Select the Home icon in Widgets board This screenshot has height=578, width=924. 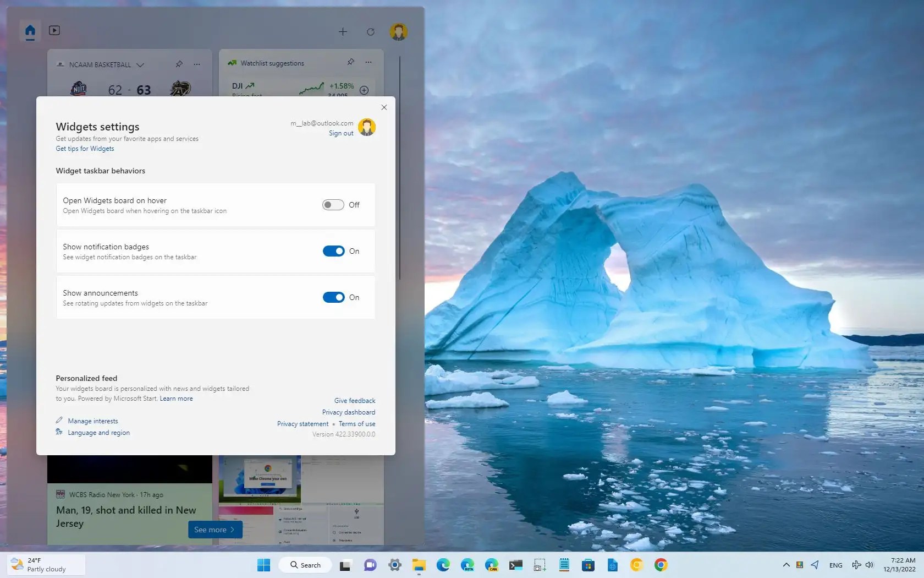click(x=30, y=31)
